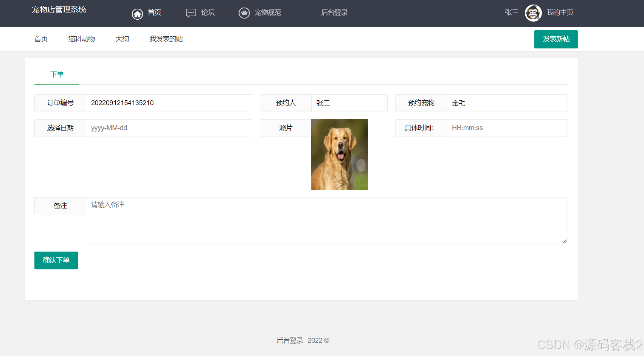Screen dimensions: 644x356
Task: Click the golden retriever photo
Action: [x=340, y=154]
